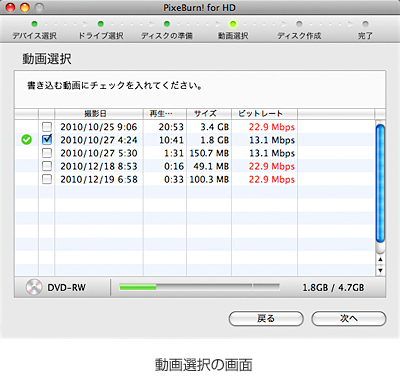Go to the ディスクの準備 step

[167, 31]
